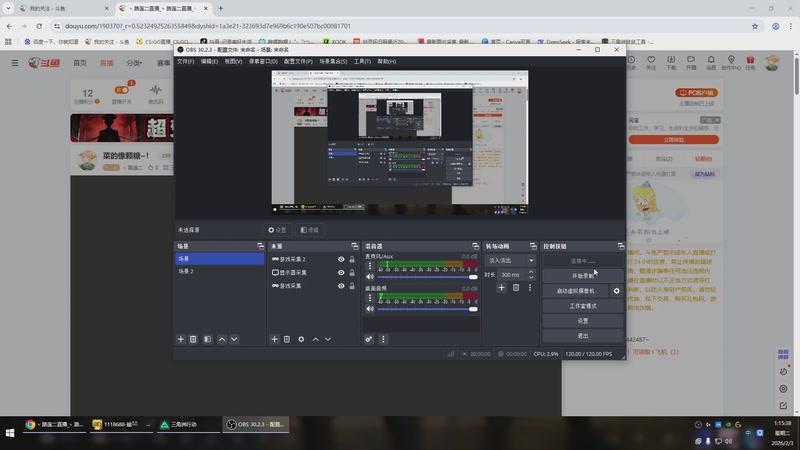Undock the Controls (控制按钮) panel
This screenshot has width=800, height=450.
pos(620,246)
